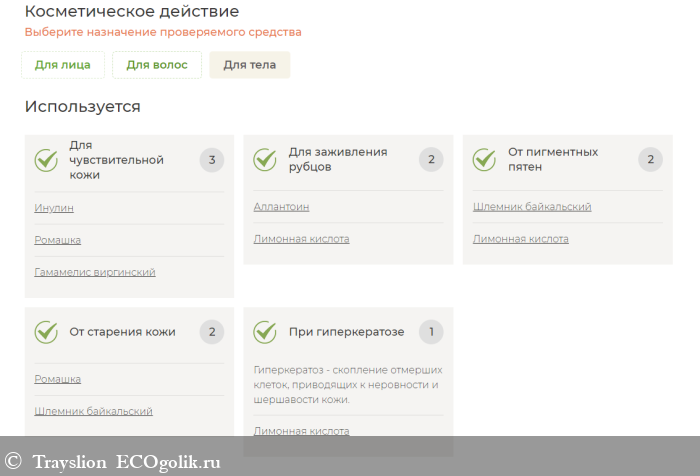Switch to the Для волос tab
The height and width of the screenshot is (476, 700).
click(157, 65)
